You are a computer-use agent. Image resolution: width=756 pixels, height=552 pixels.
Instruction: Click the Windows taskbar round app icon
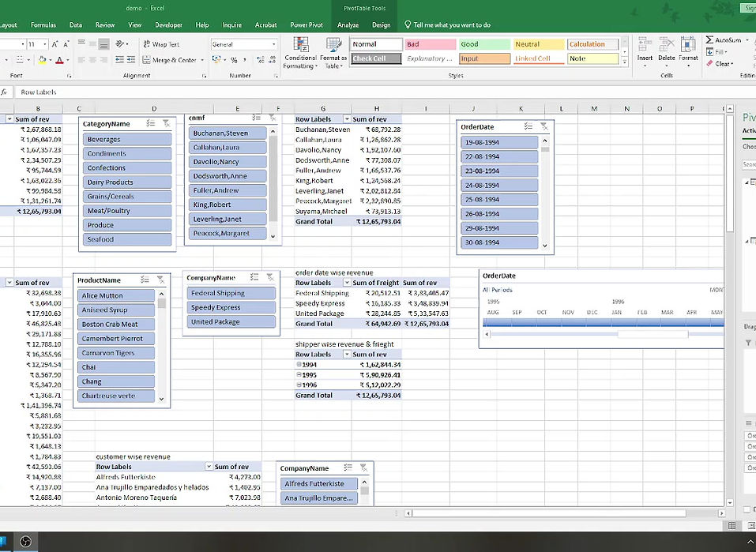pos(25,542)
